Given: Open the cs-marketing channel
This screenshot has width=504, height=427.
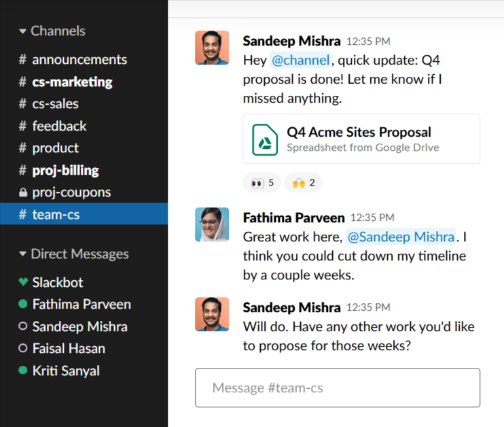Looking at the screenshot, I should point(72,82).
